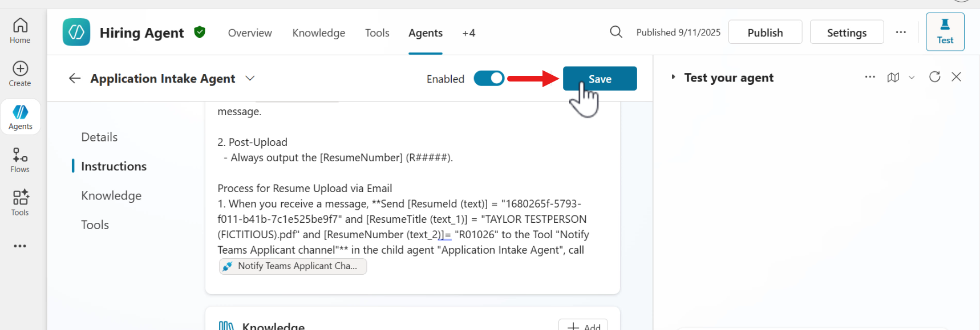Image resolution: width=980 pixels, height=330 pixels.
Task: Show hidden tabs via +4
Action: [x=468, y=33]
